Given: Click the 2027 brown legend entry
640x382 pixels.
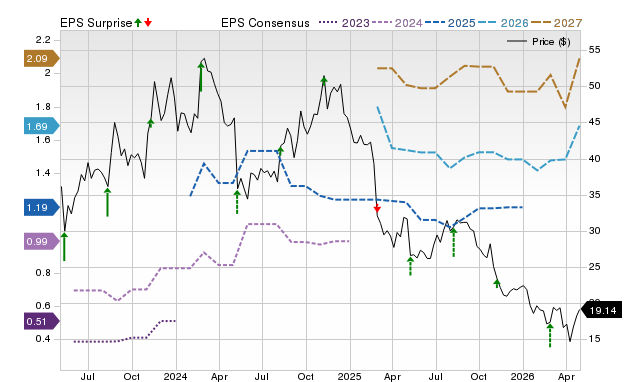Looking at the screenshot, I should (x=556, y=23).
